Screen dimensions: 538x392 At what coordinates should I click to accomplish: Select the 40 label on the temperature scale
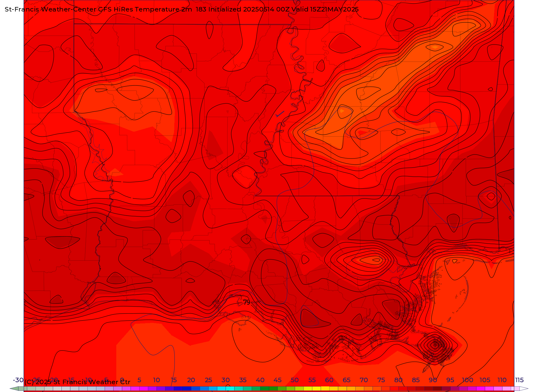pos(260,380)
